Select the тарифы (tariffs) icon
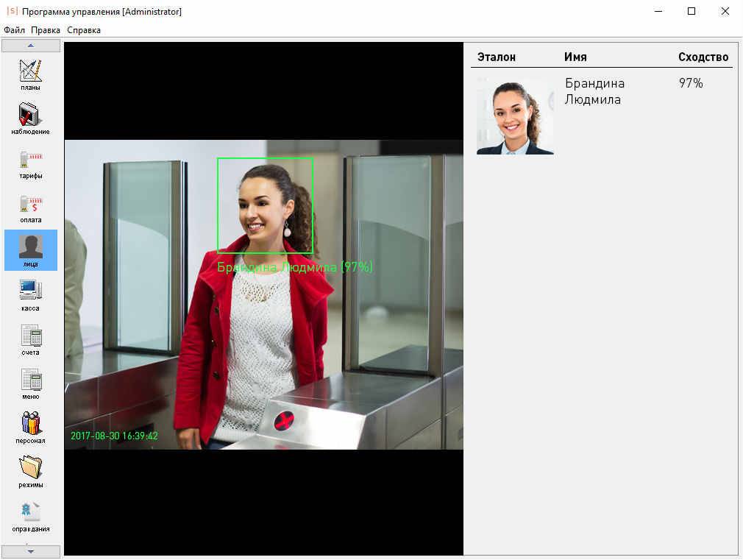 (30, 162)
